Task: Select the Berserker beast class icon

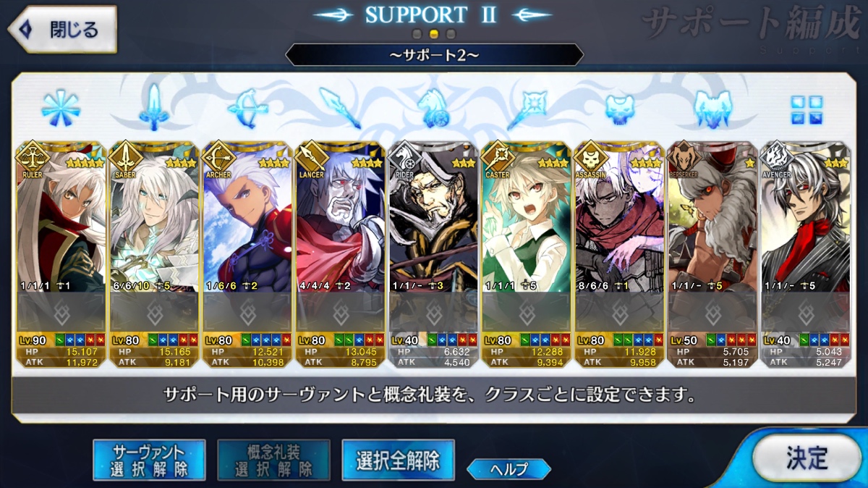Action: [x=713, y=108]
